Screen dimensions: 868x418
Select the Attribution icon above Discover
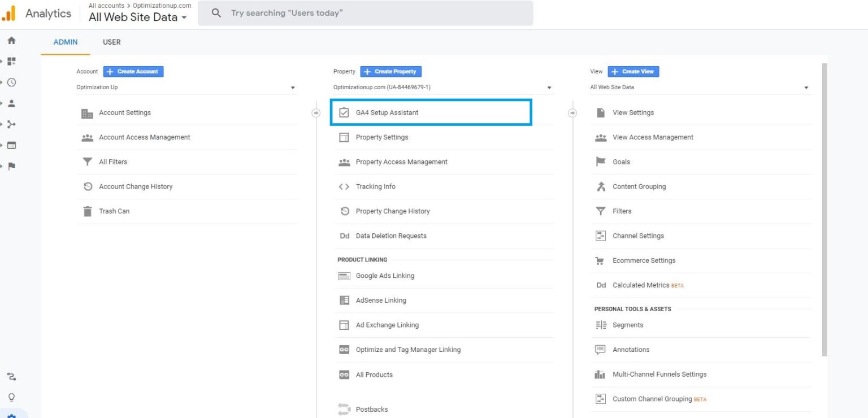(x=10, y=376)
